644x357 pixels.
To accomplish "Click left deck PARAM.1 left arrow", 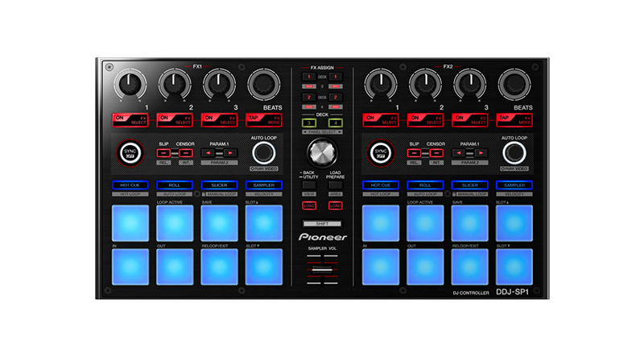I will [208, 153].
